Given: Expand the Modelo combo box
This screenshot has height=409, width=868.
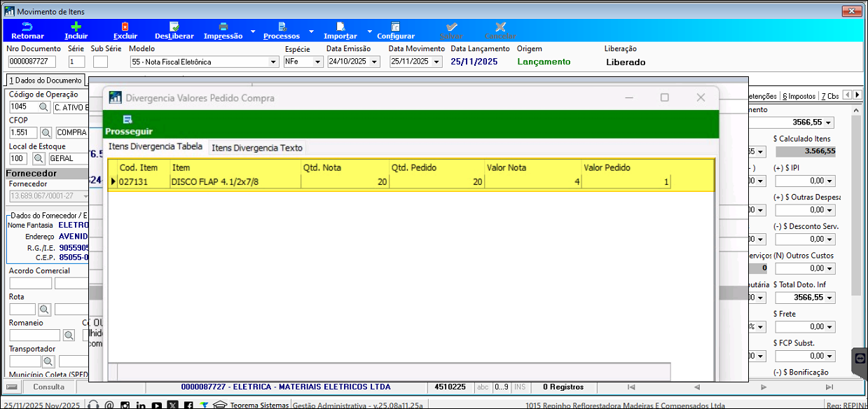Looking at the screenshot, I should coord(273,62).
